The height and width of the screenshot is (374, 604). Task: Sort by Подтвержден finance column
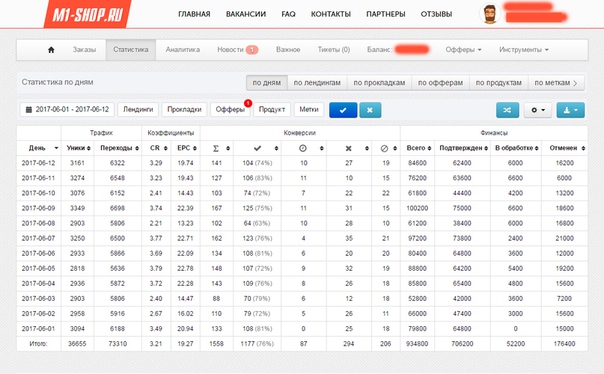click(463, 148)
